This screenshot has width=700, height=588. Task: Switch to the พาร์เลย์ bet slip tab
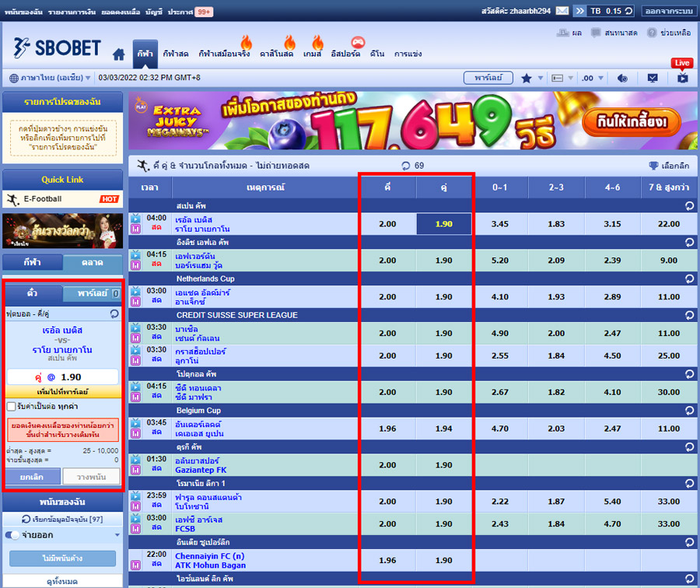point(93,293)
